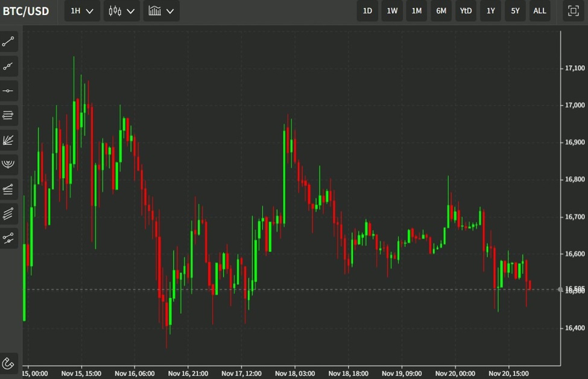The height and width of the screenshot is (379, 588).
Task: Toggle the magnet snap mode
Action: click(x=8, y=363)
